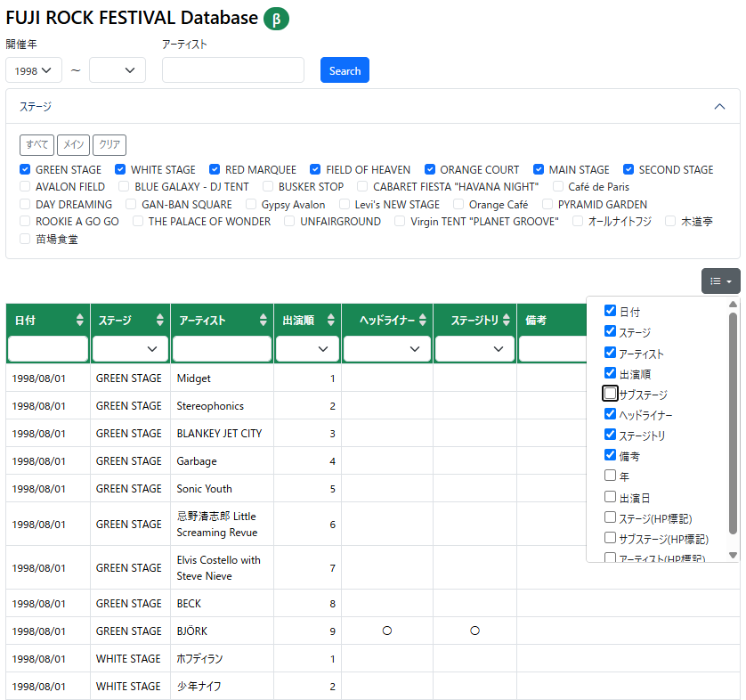Toggle 備考 column in column menu
Screen dimensions: 746x700
click(x=610, y=455)
